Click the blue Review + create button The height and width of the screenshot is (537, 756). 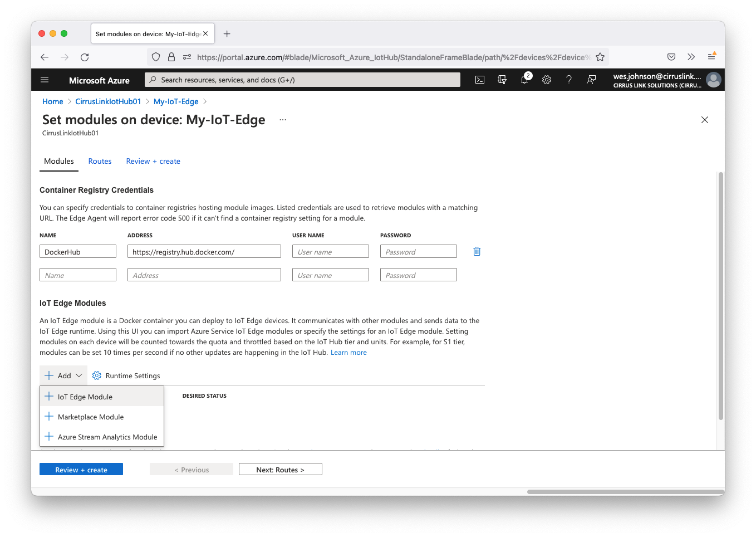(x=81, y=470)
